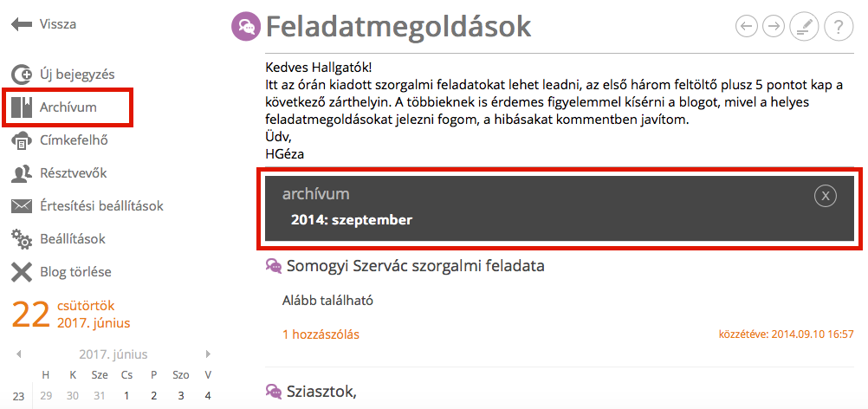Select day 2 in June calendar
The image size is (868, 409).
click(x=154, y=396)
